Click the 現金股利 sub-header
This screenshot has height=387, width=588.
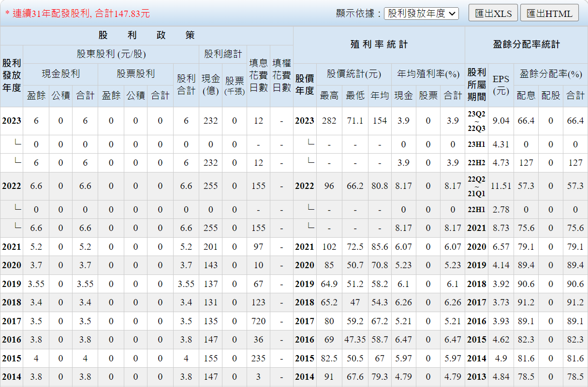point(60,73)
